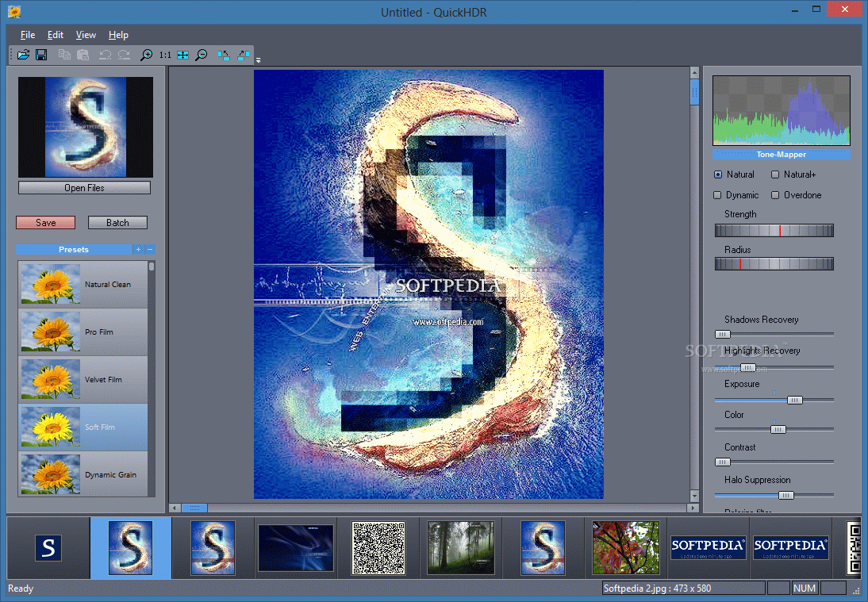Click the Shadows Recovery slider handle

click(723, 334)
